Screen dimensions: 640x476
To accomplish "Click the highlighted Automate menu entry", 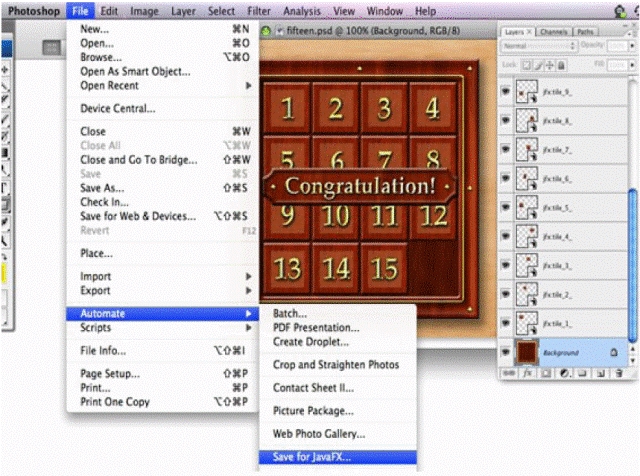I will [163, 314].
